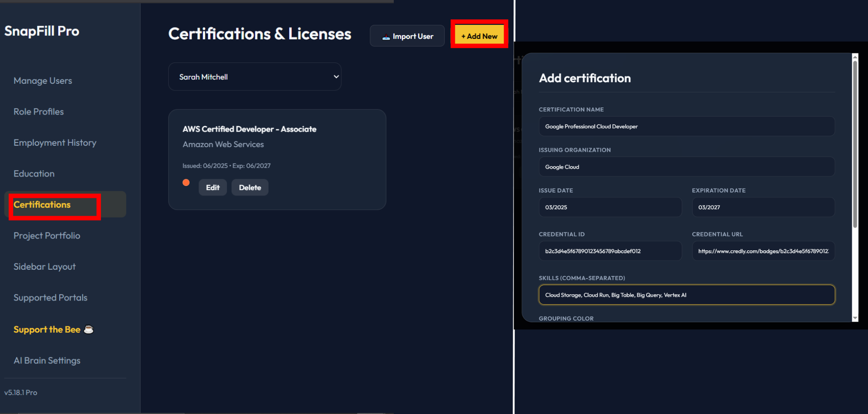Screen dimensions: 868x414
Task: Edit the AWS Certified Developer certification
Action: 212,187
